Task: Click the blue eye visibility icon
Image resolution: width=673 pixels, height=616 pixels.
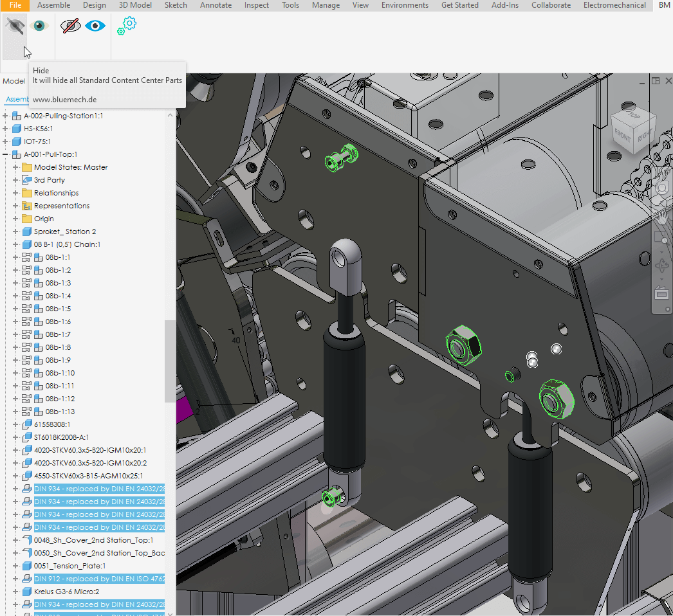Action: click(x=95, y=26)
